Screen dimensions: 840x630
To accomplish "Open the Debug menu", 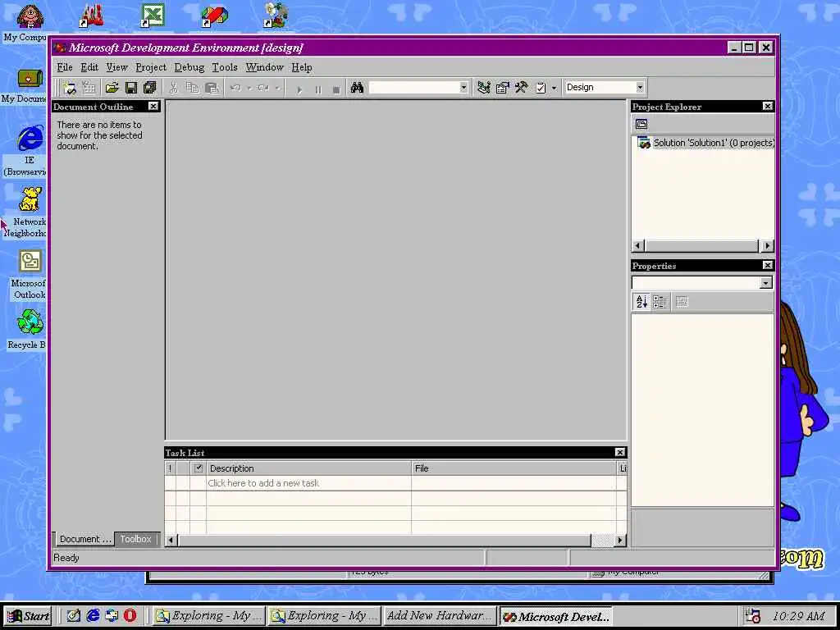I will (x=189, y=67).
